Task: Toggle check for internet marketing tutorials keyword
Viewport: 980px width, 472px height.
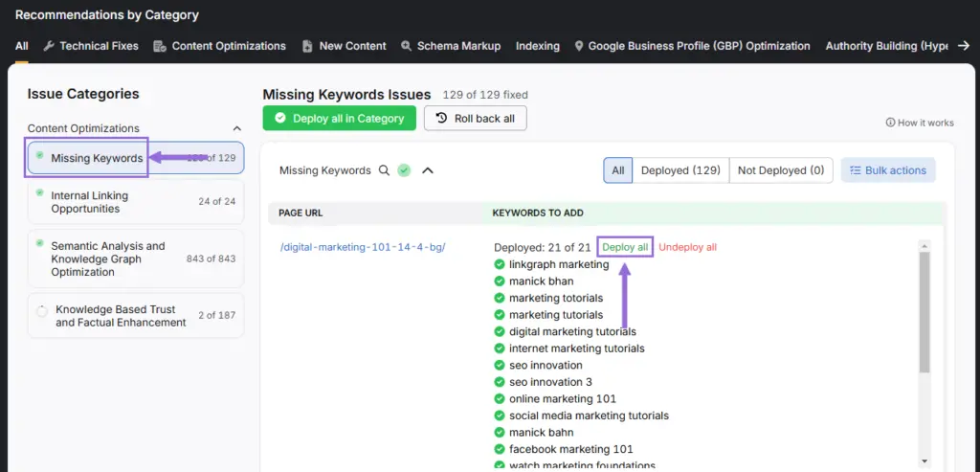Action: click(x=500, y=348)
